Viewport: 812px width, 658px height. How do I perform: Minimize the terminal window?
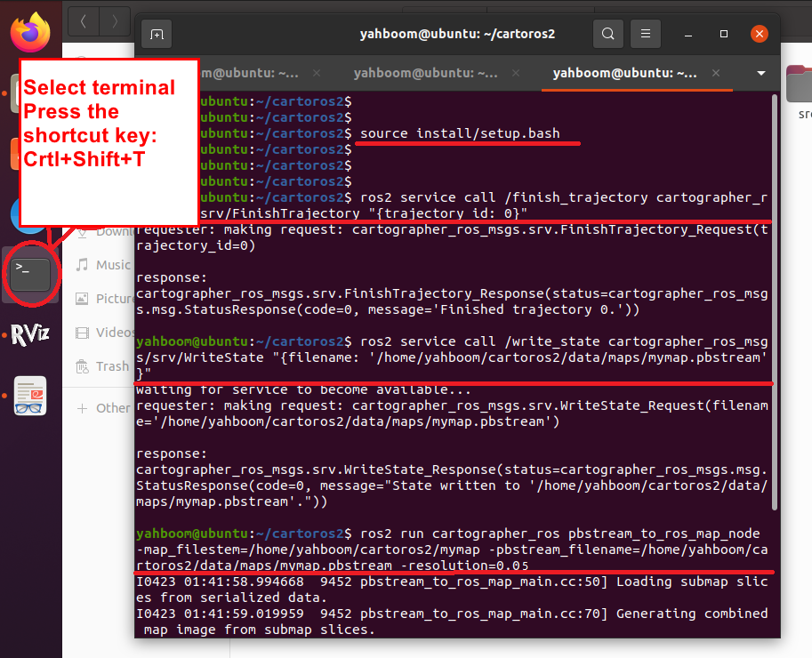688,34
